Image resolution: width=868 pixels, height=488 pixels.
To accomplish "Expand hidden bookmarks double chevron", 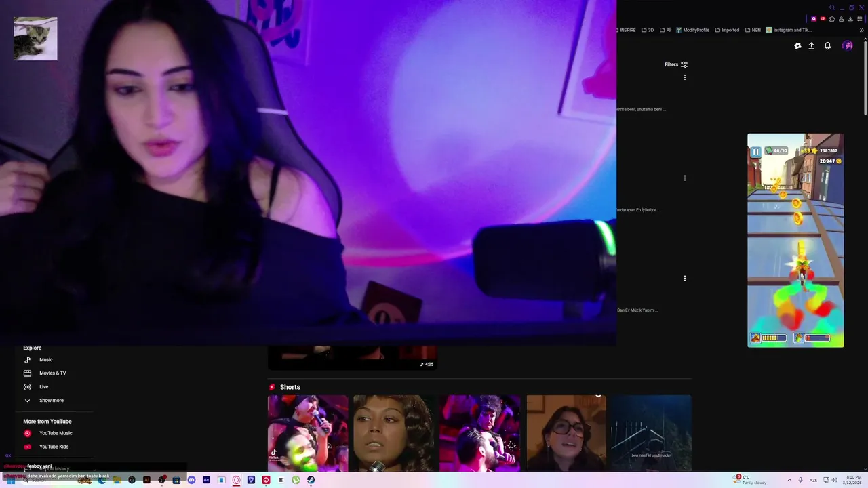I will click(x=861, y=30).
